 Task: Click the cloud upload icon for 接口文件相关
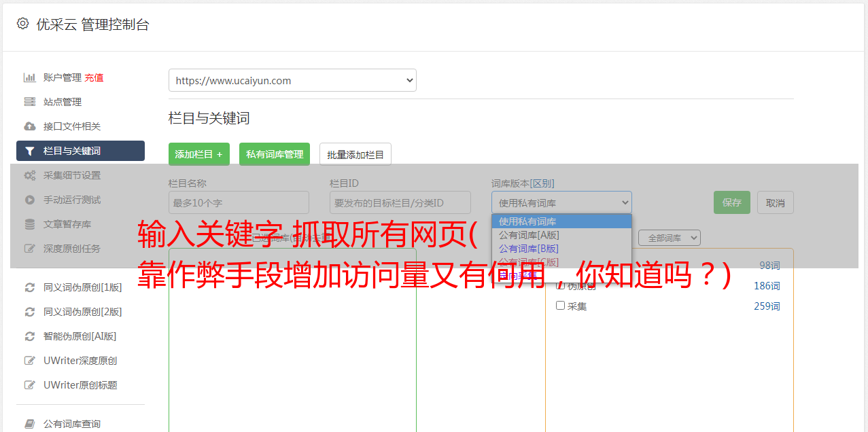30,126
